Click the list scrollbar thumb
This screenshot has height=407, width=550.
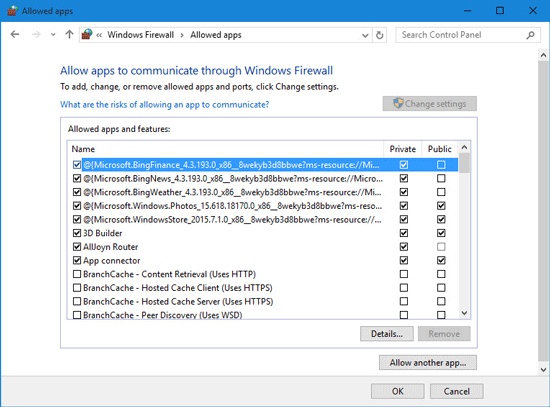tap(464, 164)
